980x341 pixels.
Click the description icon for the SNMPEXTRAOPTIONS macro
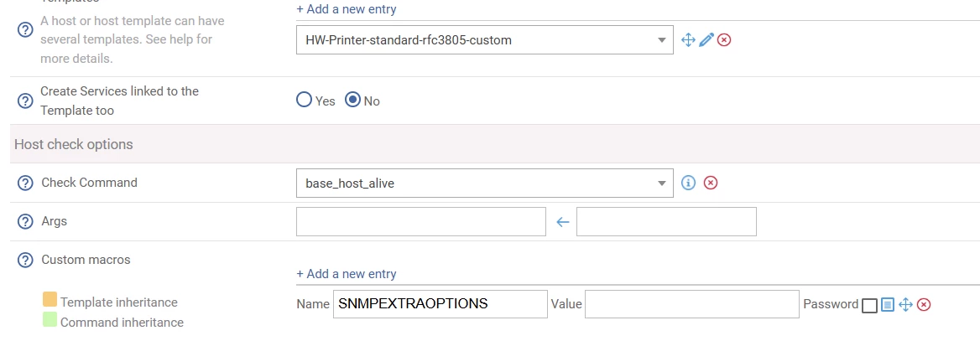point(888,304)
